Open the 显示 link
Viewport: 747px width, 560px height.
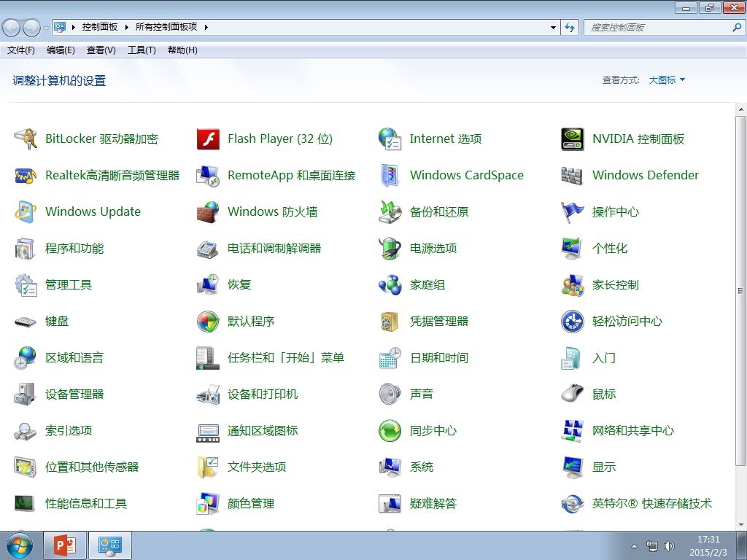point(603,467)
